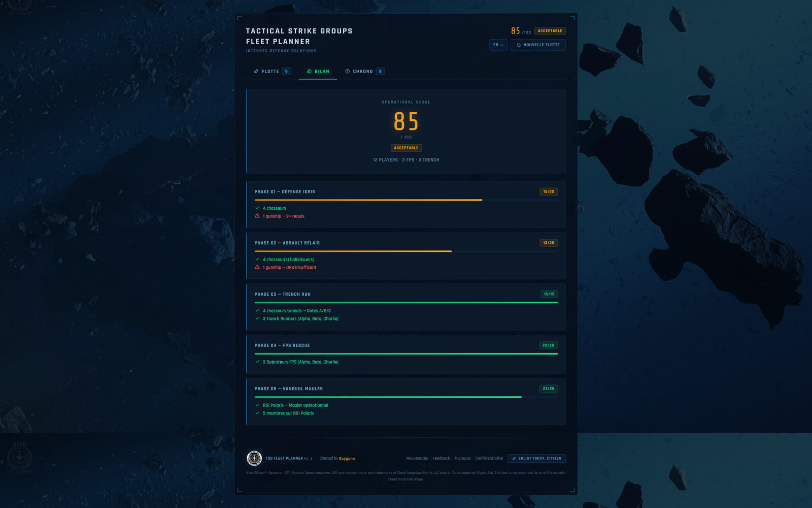This screenshot has height=508, width=812.
Task: Open the À propos footer link
Action: click(462, 458)
